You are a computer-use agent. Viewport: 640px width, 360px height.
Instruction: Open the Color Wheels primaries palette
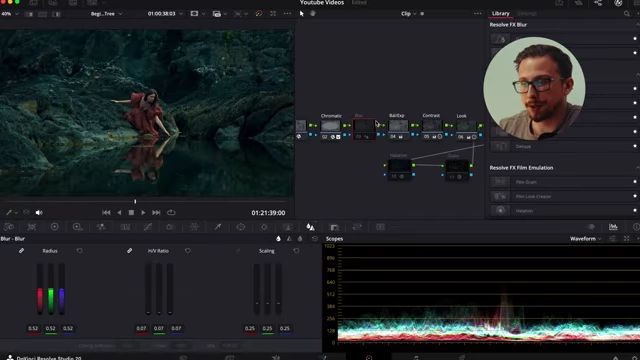(54, 227)
